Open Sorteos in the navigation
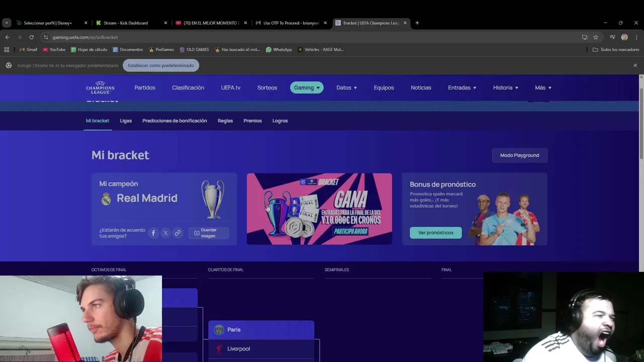 tap(267, 87)
